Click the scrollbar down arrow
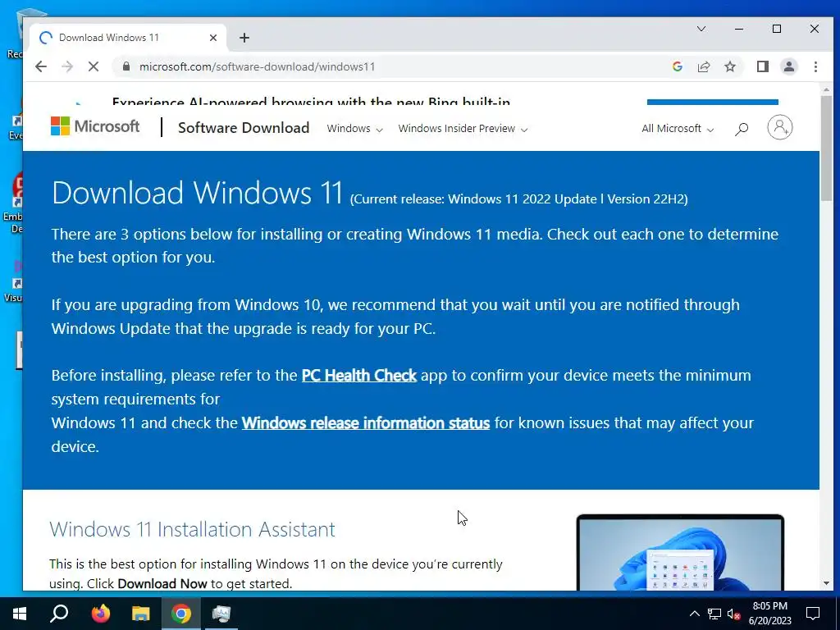 (826, 583)
